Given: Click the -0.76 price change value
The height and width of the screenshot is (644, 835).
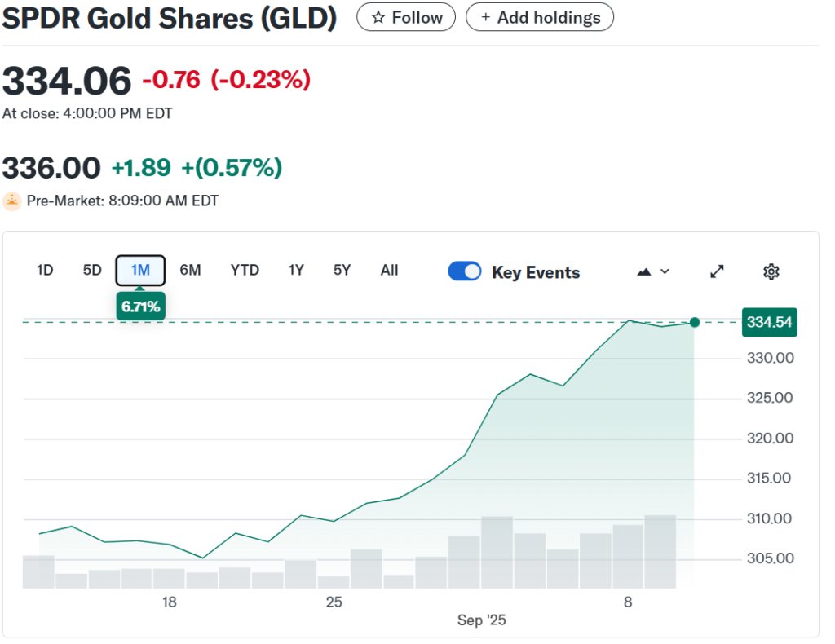Looking at the screenshot, I should tap(171, 80).
